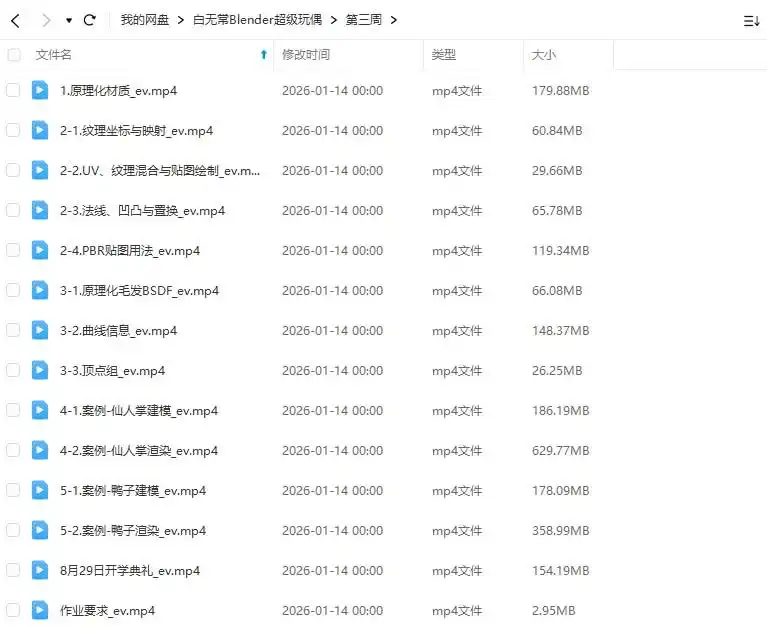Check the box for 2-3.法线、凹凸与置换_ev.mp4
The height and width of the screenshot is (630, 767).
(x=13, y=210)
